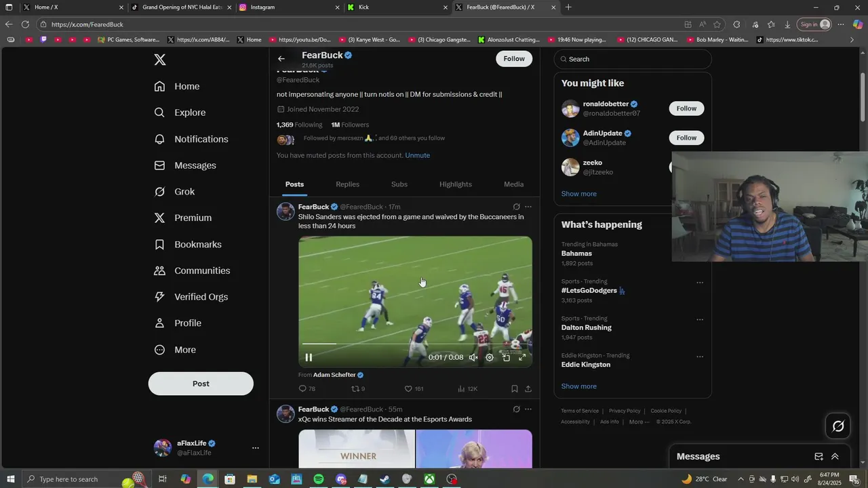Open the floating Grok button

[838, 426]
